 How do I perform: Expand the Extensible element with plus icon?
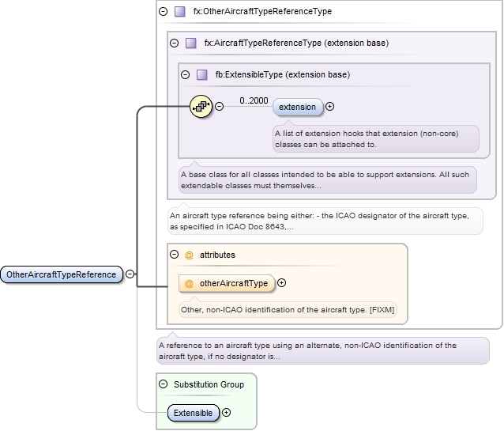[227, 413]
